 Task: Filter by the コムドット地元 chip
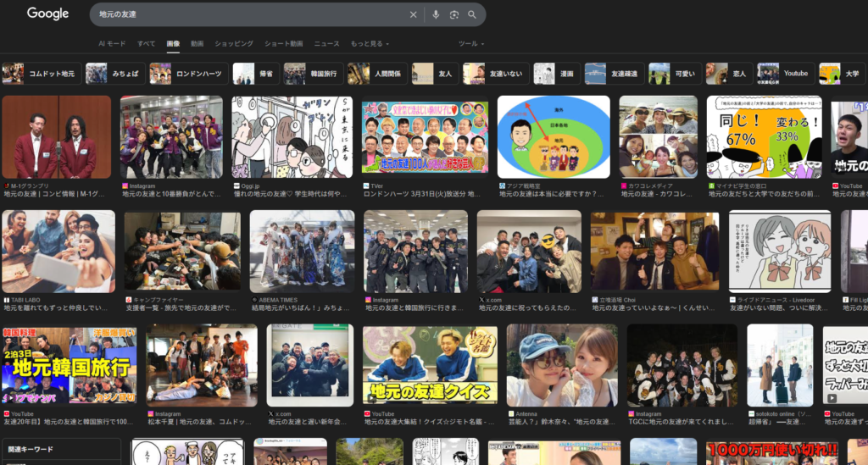click(x=39, y=74)
